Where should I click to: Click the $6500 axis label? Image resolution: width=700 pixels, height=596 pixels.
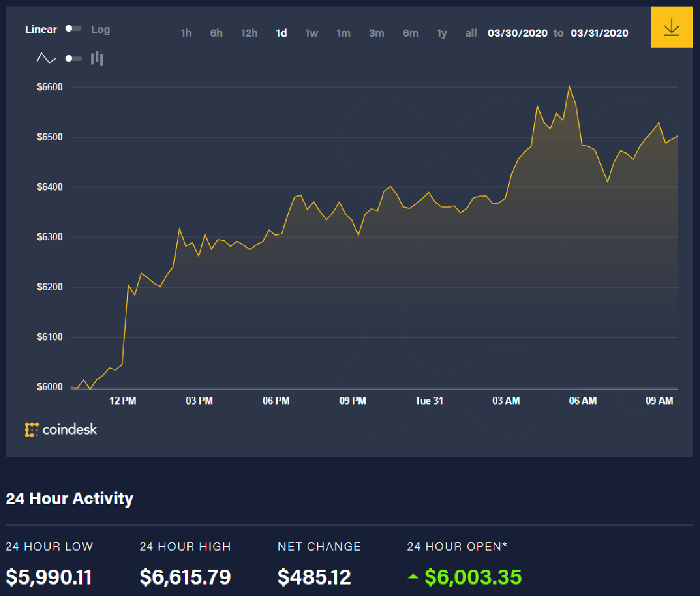[x=50, y=137]
